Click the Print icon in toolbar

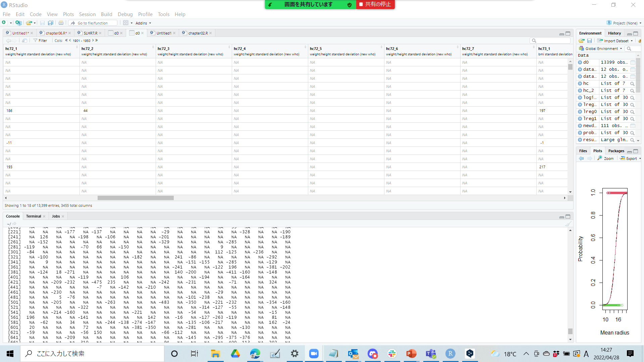tap(61, 23)
